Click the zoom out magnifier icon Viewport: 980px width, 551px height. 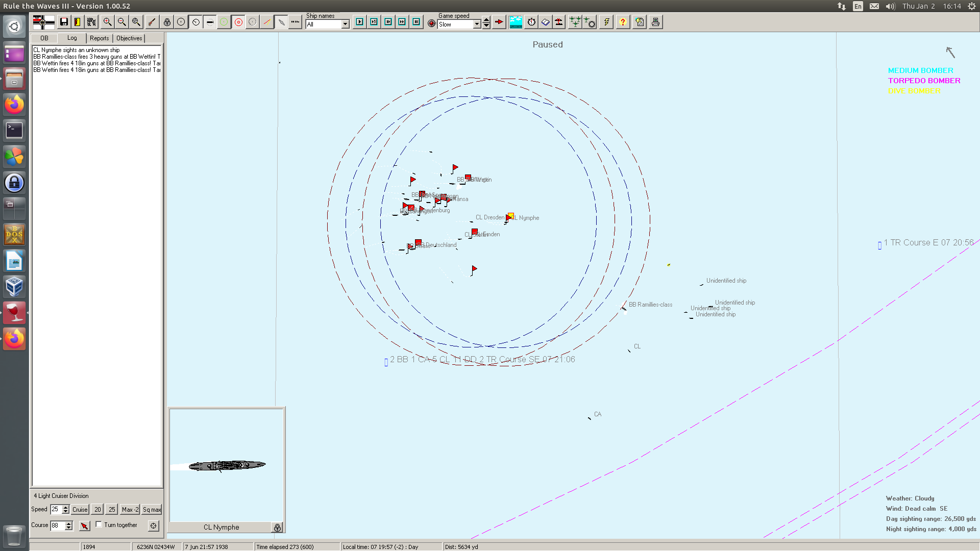[121, 22]
